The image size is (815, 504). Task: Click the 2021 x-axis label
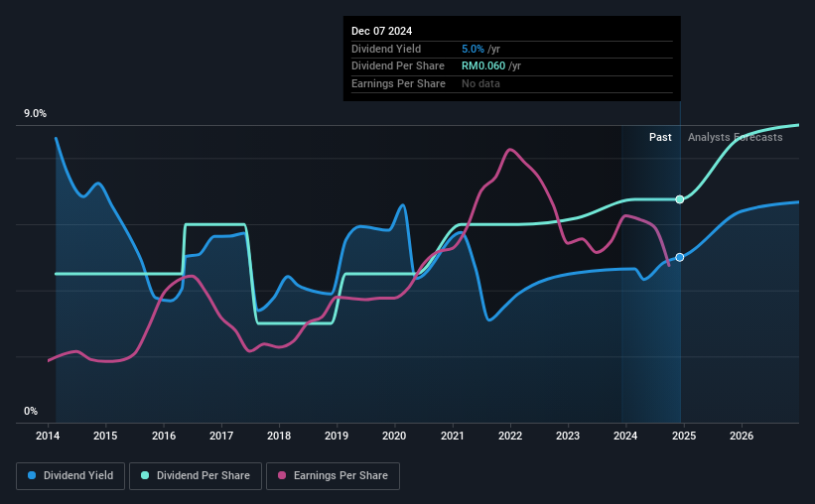point(453,436)
